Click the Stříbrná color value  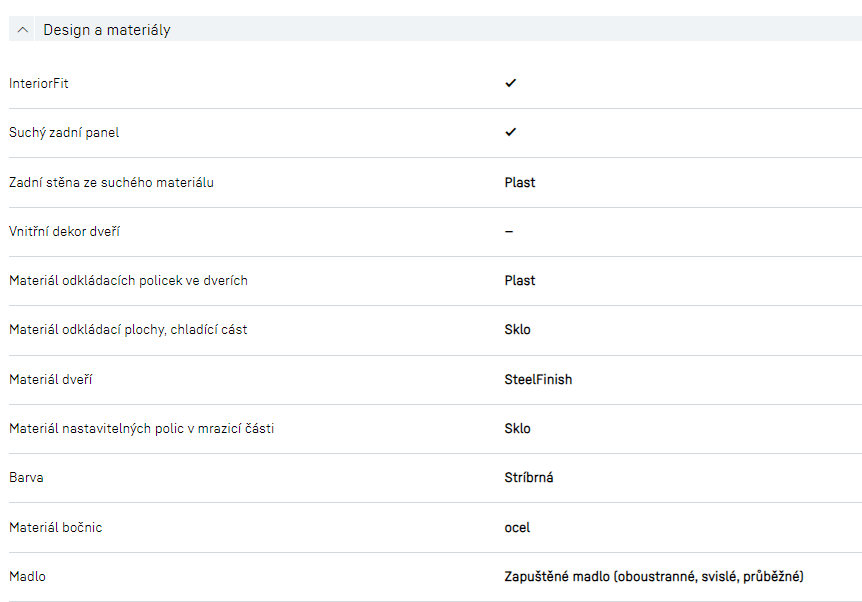tap(529, 477)
